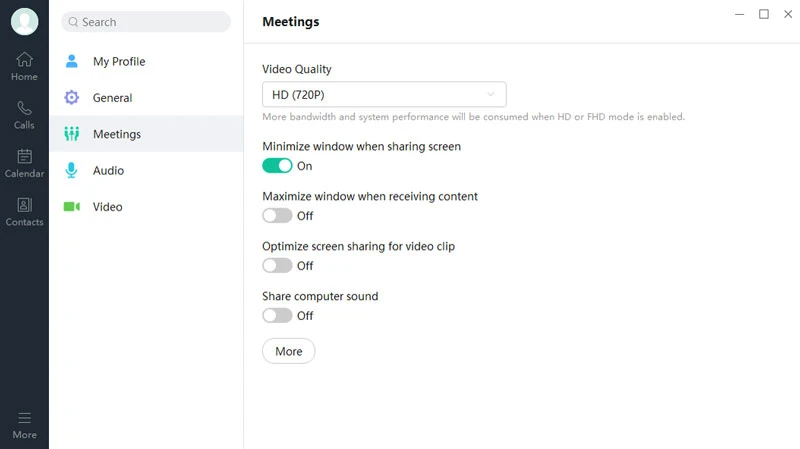Click the More button below toggles

(x=288, y=352)
